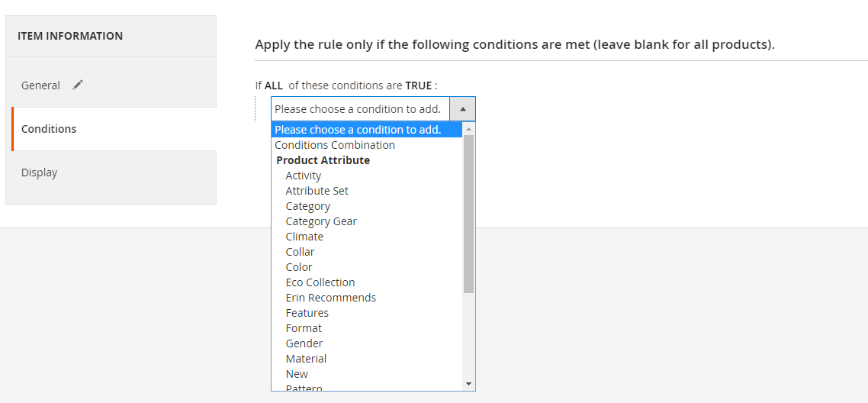868x403 pixels.
Task: Choose Climate from the attribute list
Action: (304, 237)
